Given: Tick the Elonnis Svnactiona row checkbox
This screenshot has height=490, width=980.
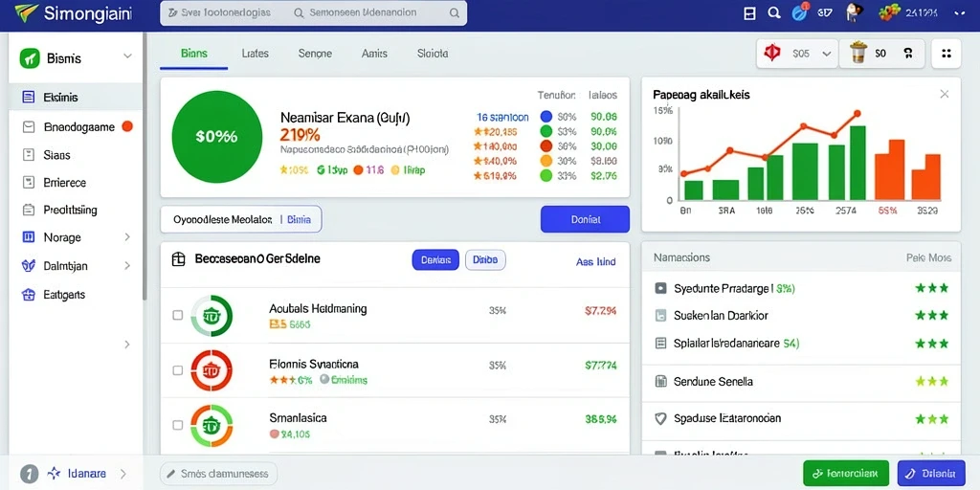Looking at the screenshot, I should pyautogui.click(x=177, y=370).
